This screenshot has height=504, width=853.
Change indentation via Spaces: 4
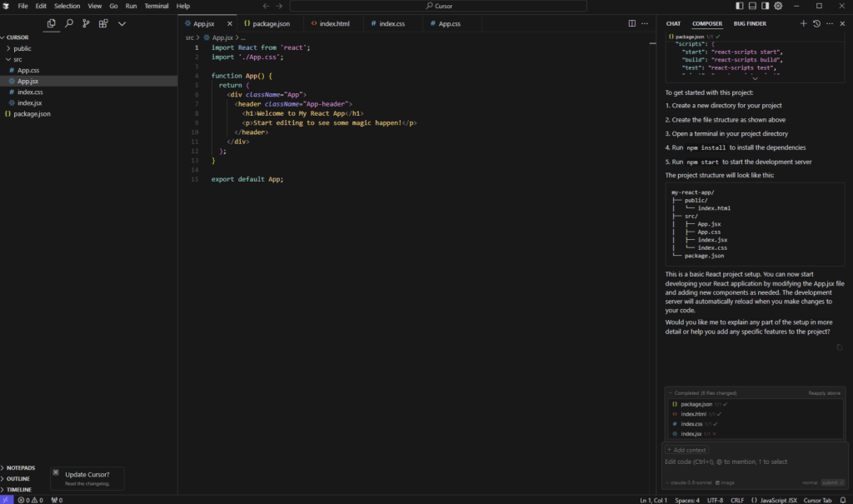(x=687, y=500)
